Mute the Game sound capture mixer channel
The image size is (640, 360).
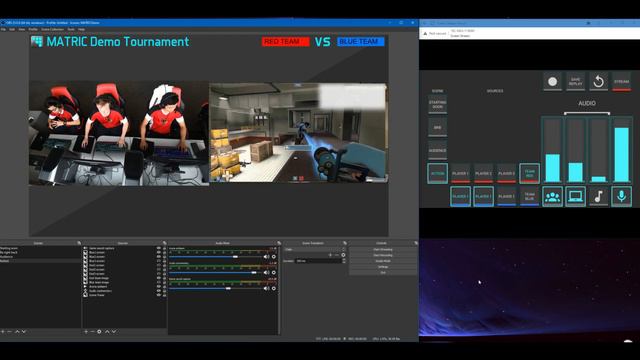266,288
